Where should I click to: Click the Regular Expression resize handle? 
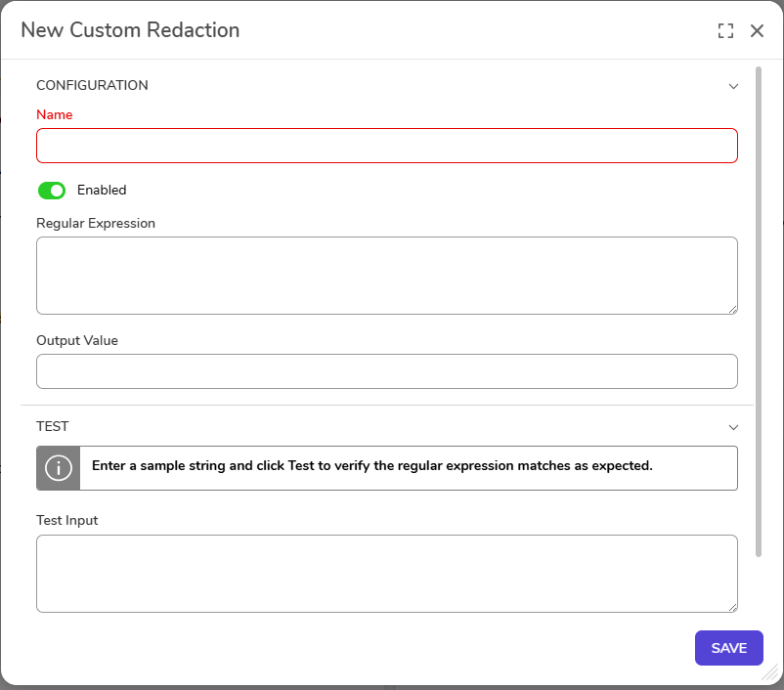point(732,310)
